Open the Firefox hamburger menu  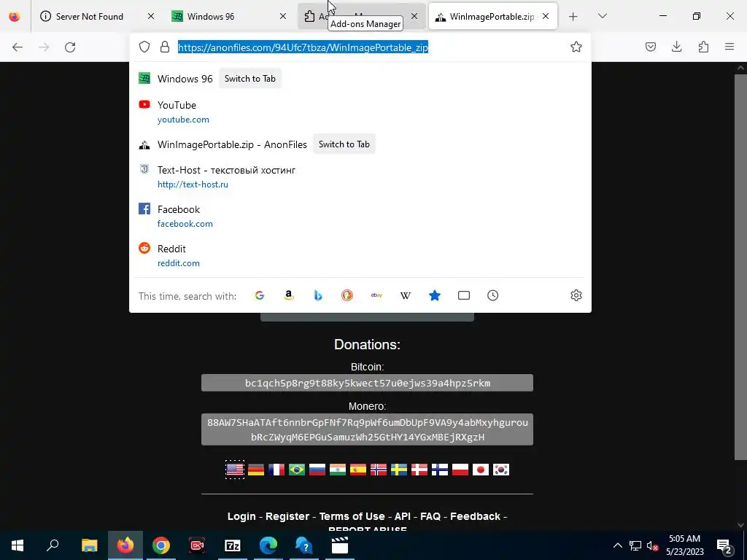[x=729, y=47]
